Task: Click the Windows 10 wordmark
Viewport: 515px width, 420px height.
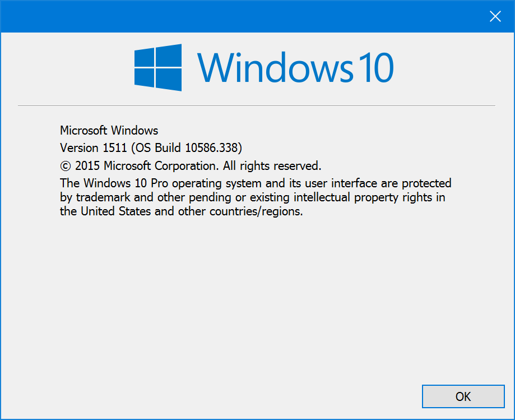Action: (295, 67)
